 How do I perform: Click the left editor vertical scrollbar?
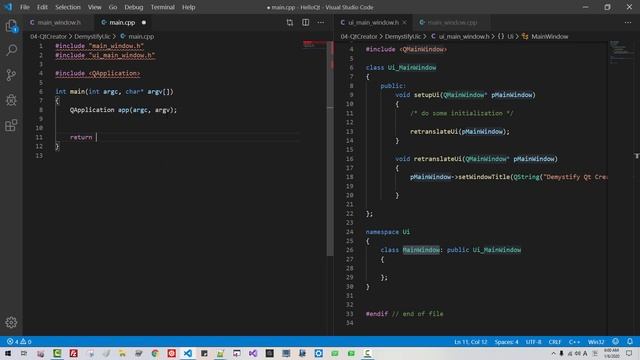click(330, 149)
